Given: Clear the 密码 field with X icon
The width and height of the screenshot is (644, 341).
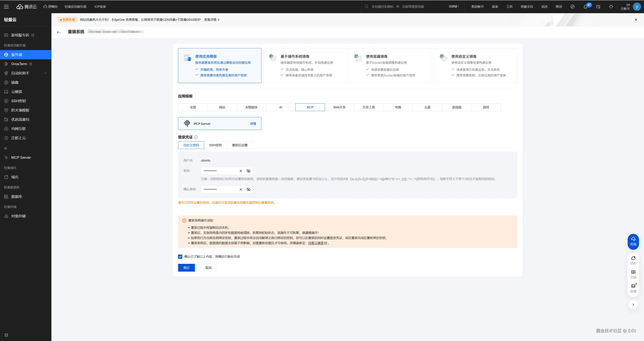Looking at the screenshot, I should coord(241,171).
